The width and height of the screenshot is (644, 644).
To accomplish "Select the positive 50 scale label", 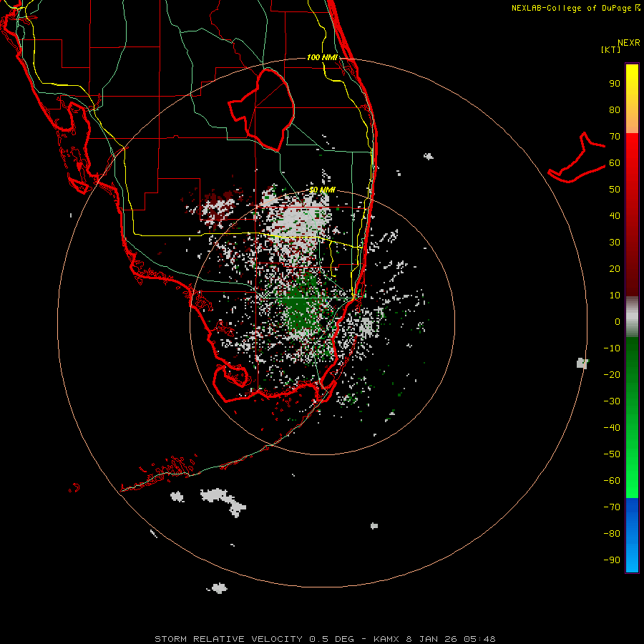I will click(615, 190).
